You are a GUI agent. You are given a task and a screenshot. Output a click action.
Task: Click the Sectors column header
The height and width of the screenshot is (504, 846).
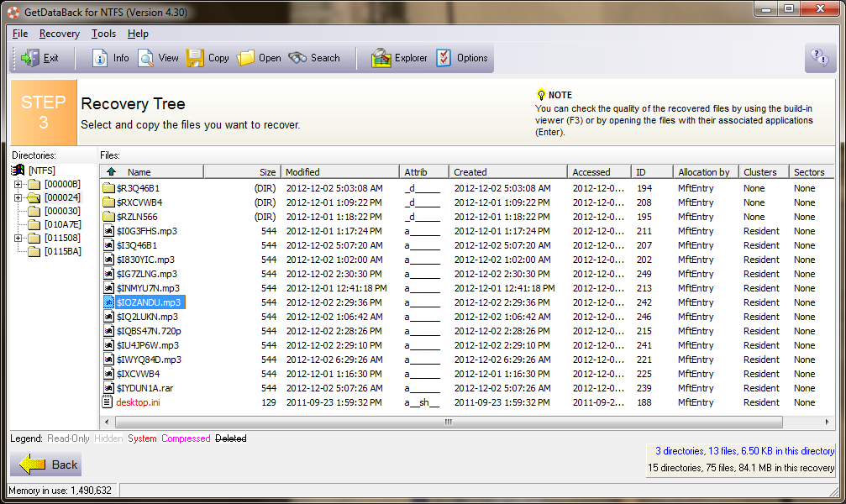(x=812, y=171)
